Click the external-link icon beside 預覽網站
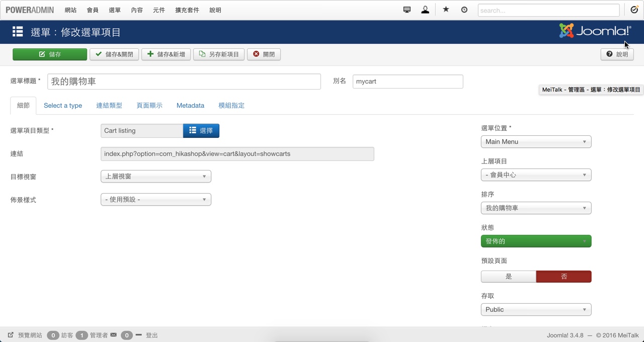The height and width of the screenshot is (342, 644). click(x=11, y=335)
